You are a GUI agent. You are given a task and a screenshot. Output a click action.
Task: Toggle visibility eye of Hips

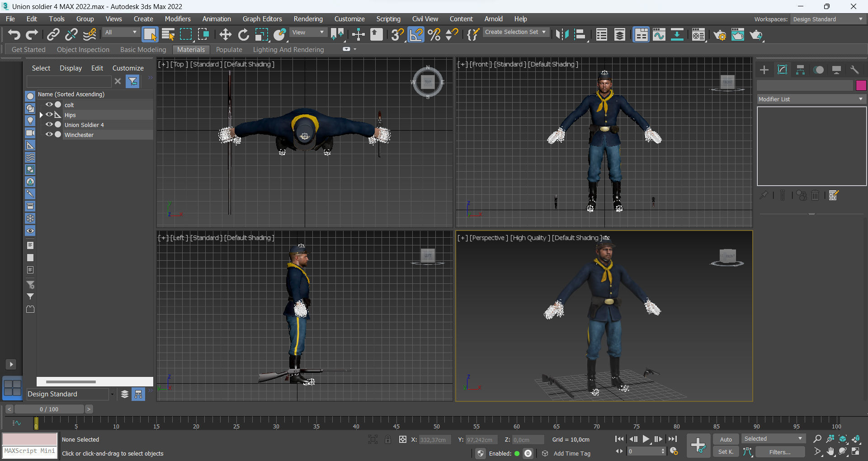(49, 114)
